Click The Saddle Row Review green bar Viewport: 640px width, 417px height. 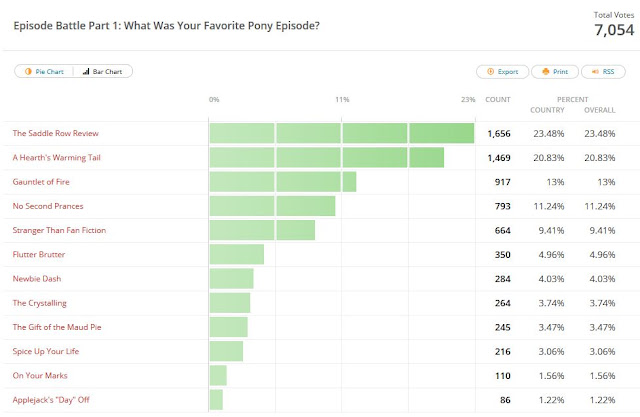342,133
